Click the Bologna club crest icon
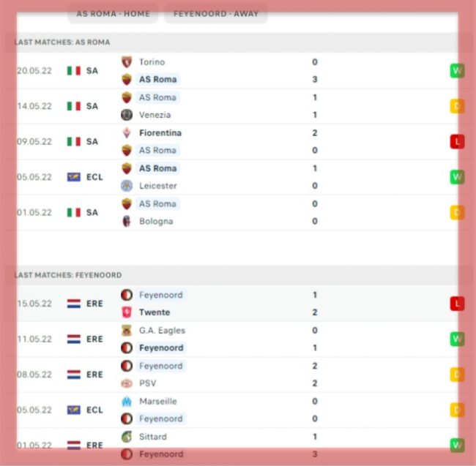Viewport: 476px width, 466px height. coord(127,221)
